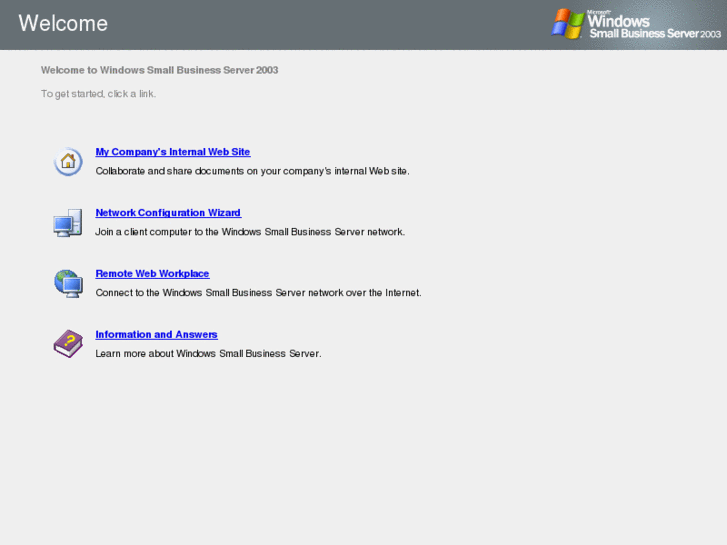Launch the Network Configuration Wizard link
727x545 pixels.
pos(168,212)
